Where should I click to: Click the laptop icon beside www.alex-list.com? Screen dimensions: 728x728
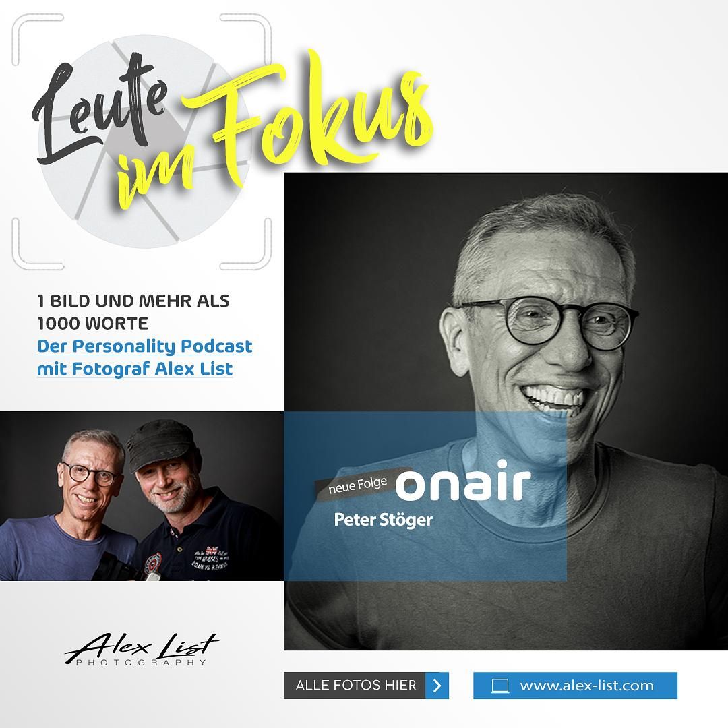pos(500,686)
